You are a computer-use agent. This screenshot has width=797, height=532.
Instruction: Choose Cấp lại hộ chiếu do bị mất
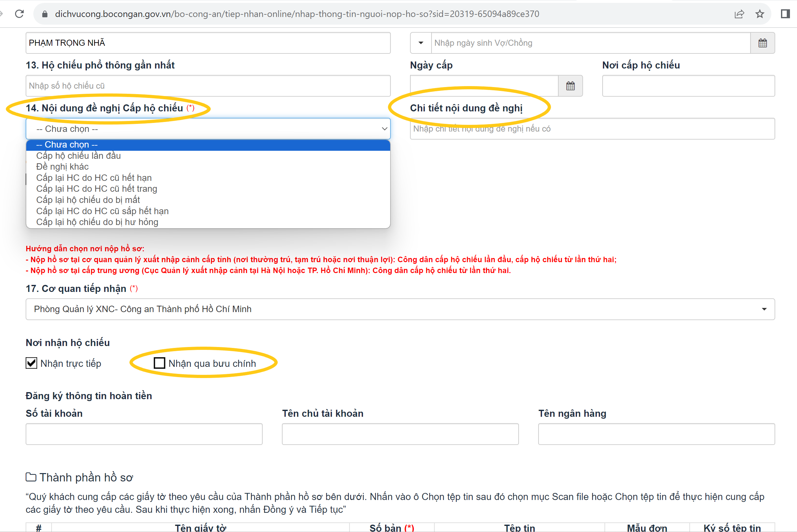click(88, 200)
